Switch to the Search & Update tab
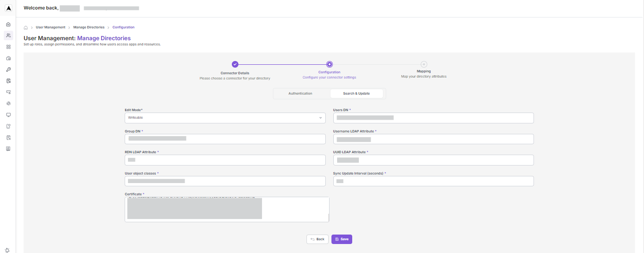This screenshot has height=253, width=644. coord(356,94)
